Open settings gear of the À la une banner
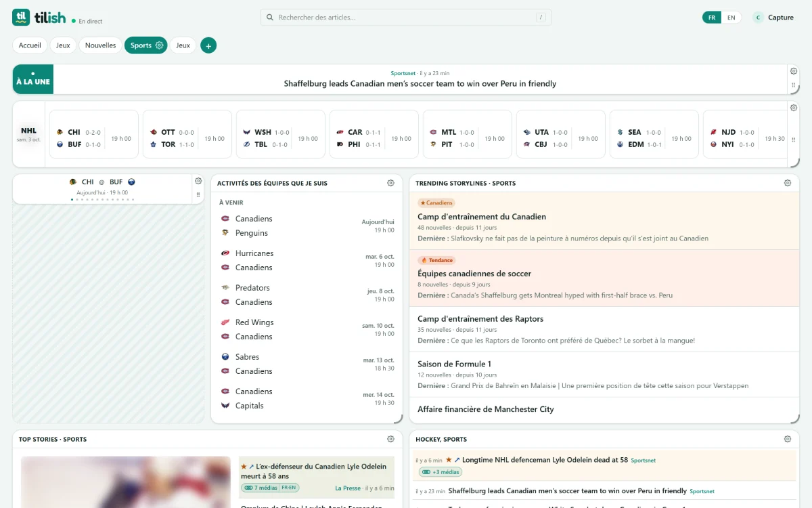Viewport: 812px width, 508px height. pyautogui.click(x=793, y=71)
